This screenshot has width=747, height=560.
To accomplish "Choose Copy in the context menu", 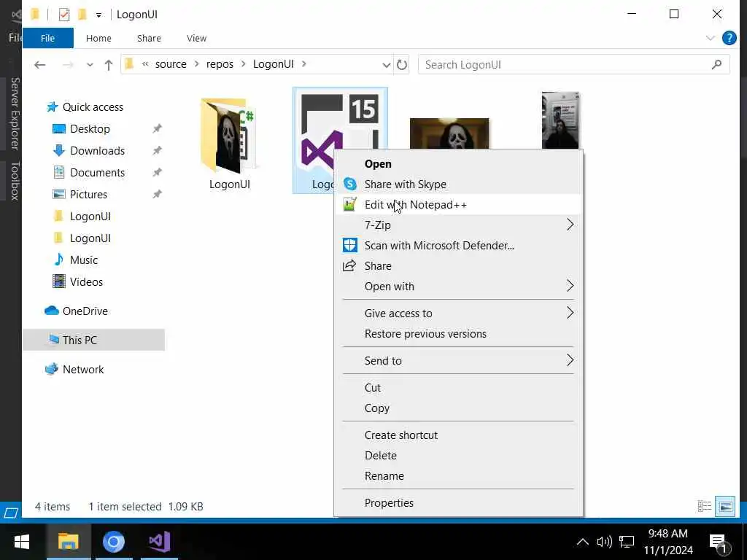I will pyautogui.click(x=458, y=408).
